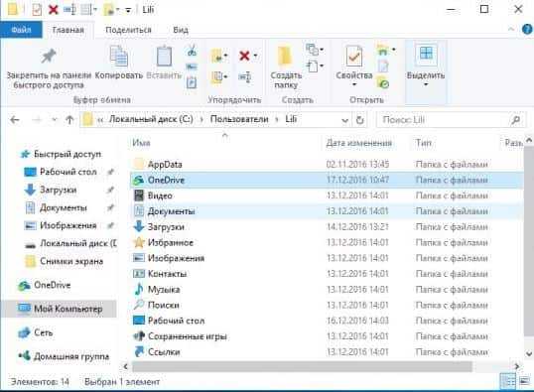Click the Move to folder ribbon icon
This screenshot has width=534, height=392.
pyautogui.click(x=218, y=56)
